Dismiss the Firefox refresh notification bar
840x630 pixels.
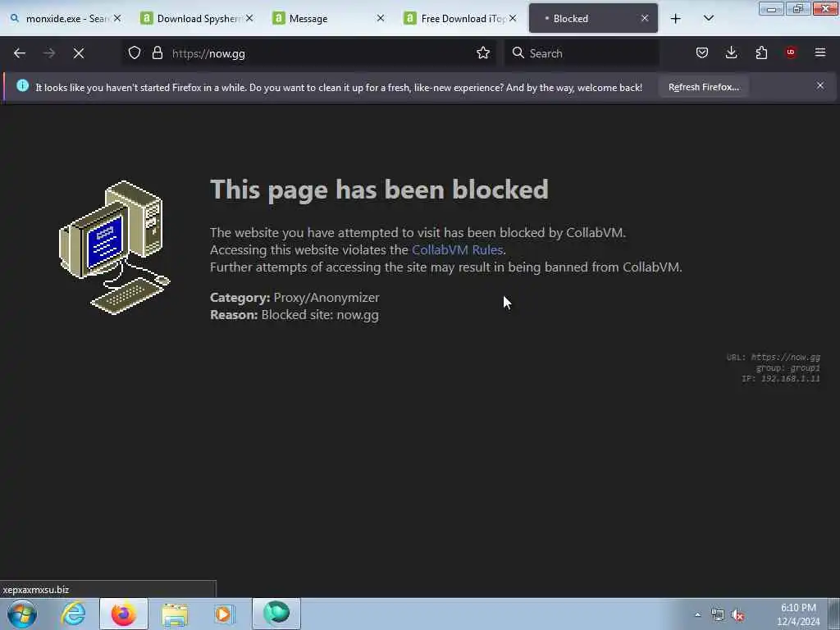coord(820,85)
